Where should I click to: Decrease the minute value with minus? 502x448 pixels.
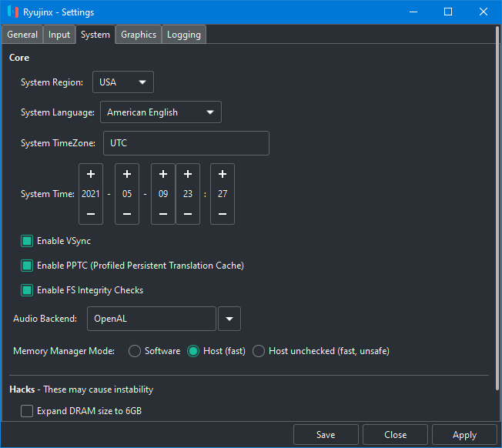[x=223, y=213]
